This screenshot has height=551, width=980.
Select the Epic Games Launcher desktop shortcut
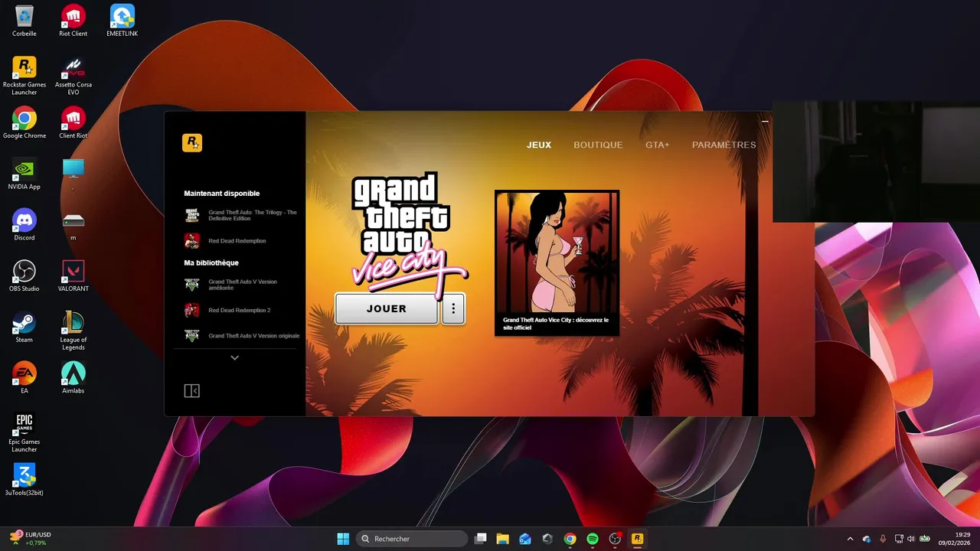[x=24, y=432]
